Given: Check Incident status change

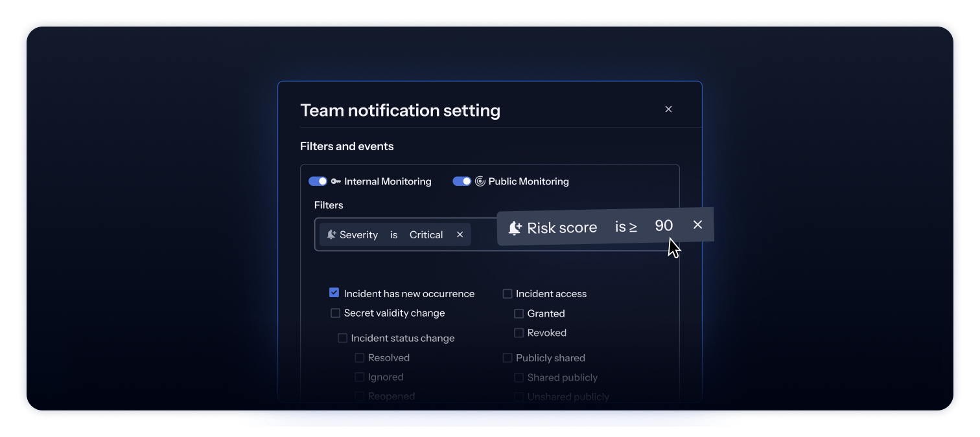Looking at the screenshot, I should [342, 338].
